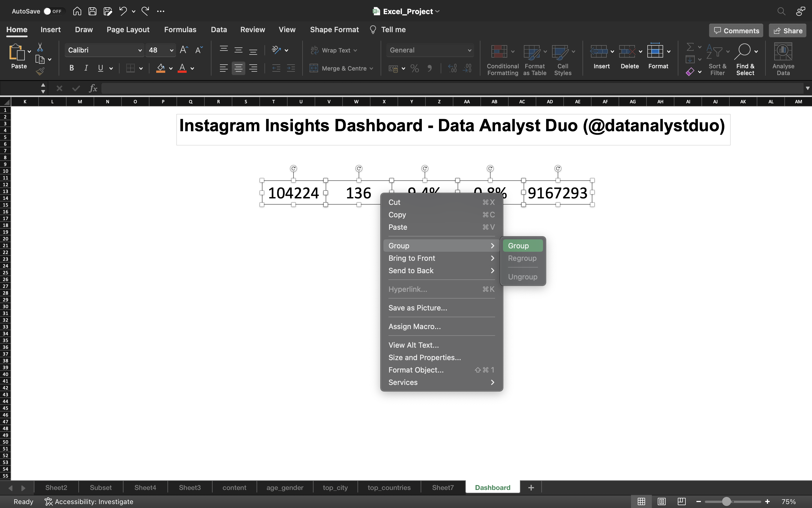Click the increase decimal icon

(x=452, y=69)
